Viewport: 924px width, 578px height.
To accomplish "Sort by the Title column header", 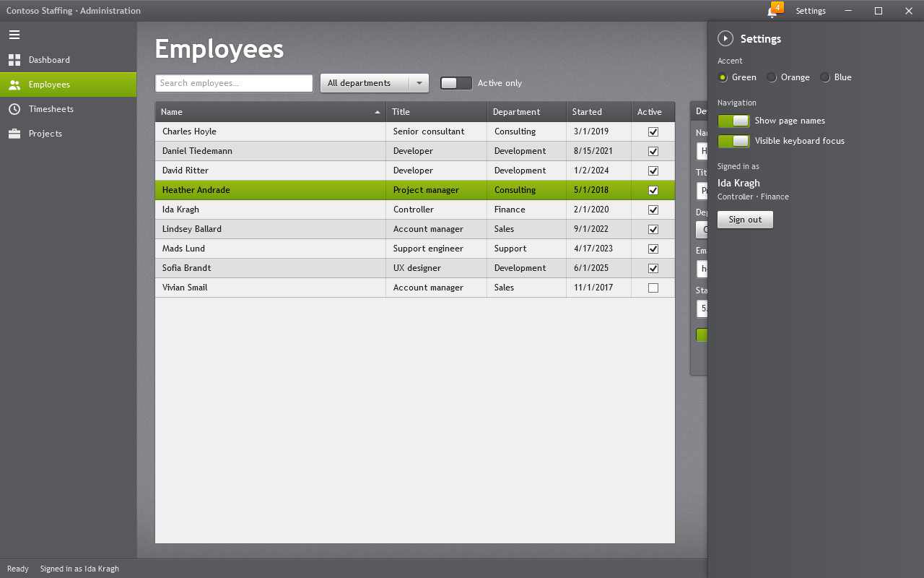I will click(x=436, y=112).
